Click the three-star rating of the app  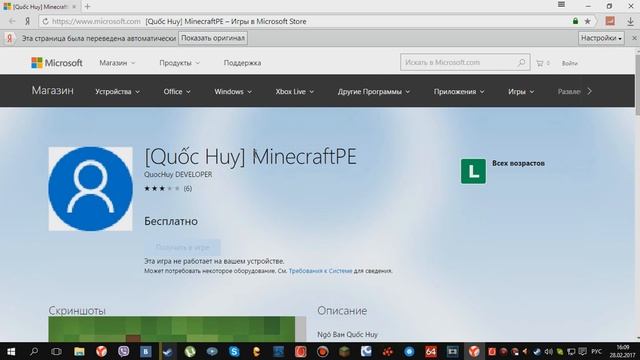coord(162,189)
